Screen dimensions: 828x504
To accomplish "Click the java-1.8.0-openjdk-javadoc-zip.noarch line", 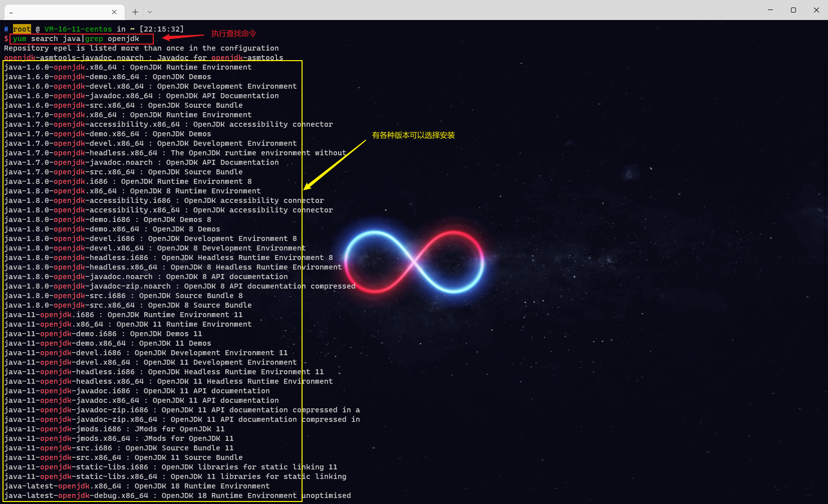I will [x=180, y=286].
